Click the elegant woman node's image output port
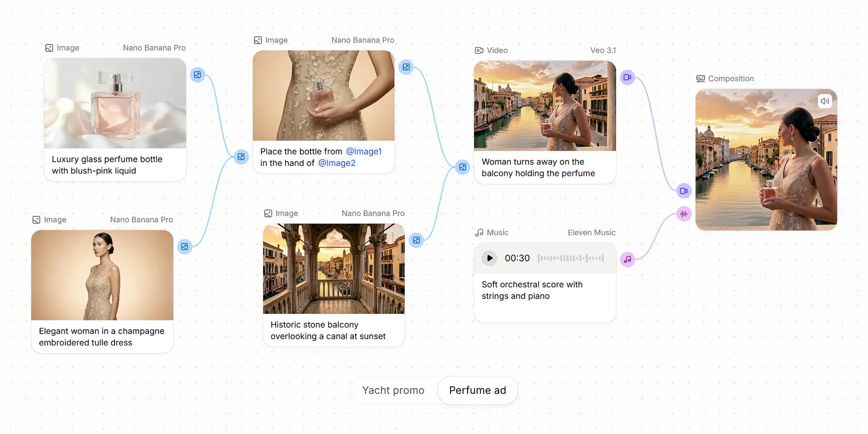Viewport: 868px width, 434px height. pyautogui.click(x=185, y=247)
